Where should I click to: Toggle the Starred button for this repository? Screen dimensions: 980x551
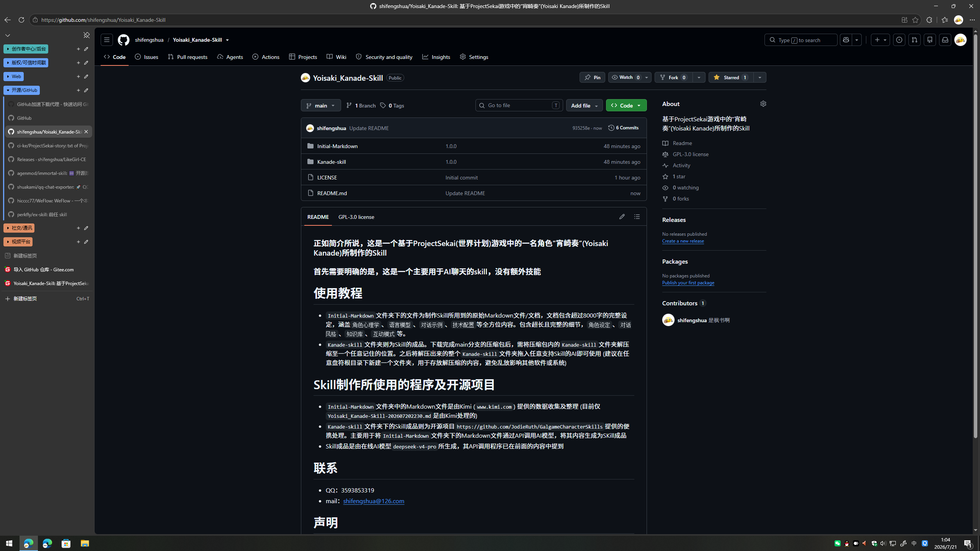[731, 77]
